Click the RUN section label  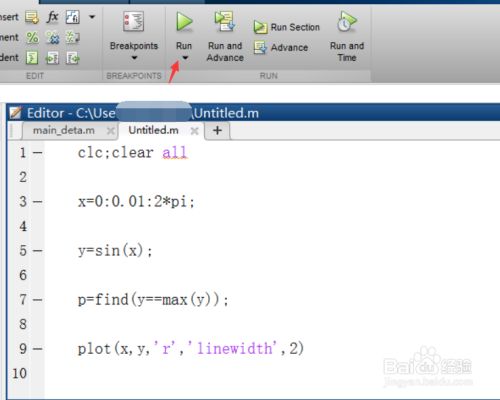click(x=269, y=76)
